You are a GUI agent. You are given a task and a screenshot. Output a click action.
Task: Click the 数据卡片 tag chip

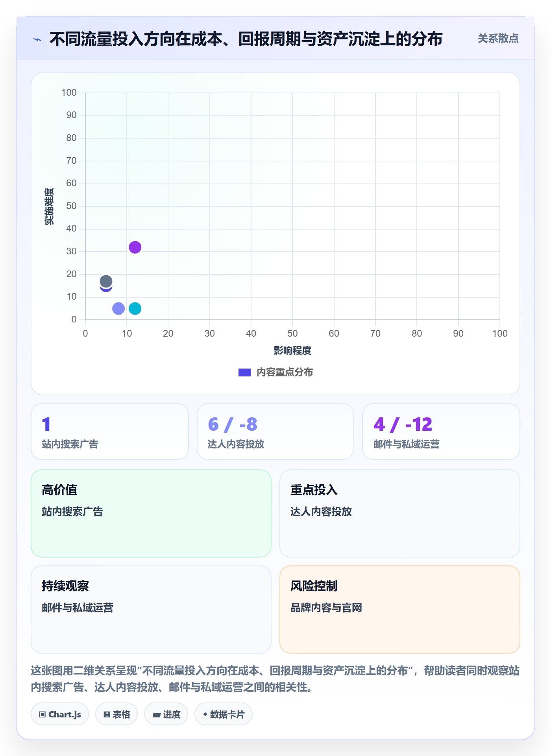[224, 714]
